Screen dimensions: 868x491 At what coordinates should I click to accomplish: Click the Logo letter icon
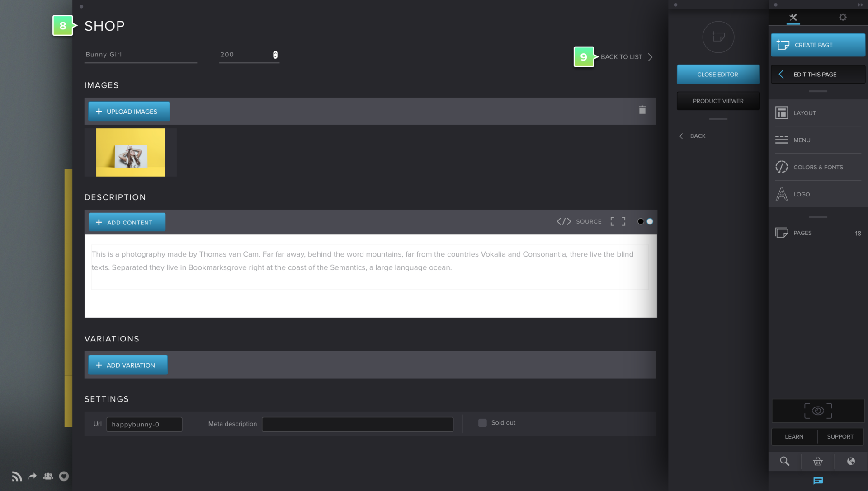pyautogui.click(x=782, y=194)
